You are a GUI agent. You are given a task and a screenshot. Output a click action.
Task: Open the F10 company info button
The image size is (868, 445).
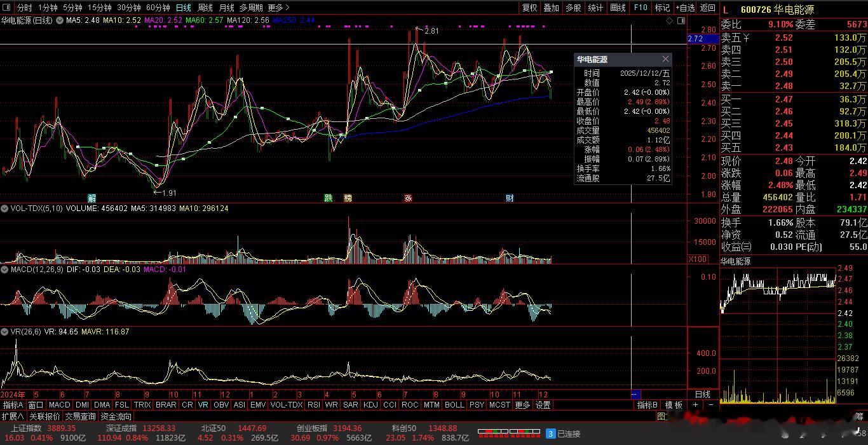(x=641, y=8)
